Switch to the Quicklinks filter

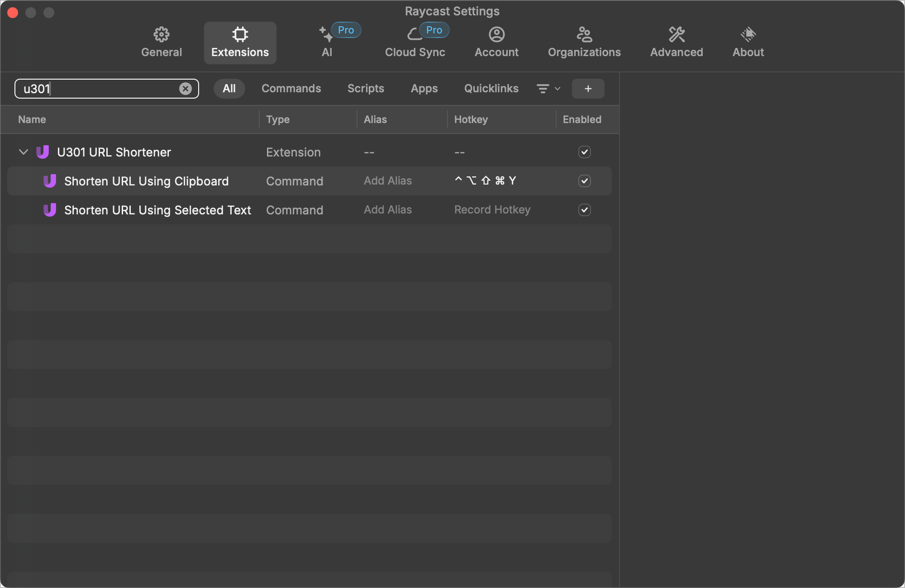point(491,89)
